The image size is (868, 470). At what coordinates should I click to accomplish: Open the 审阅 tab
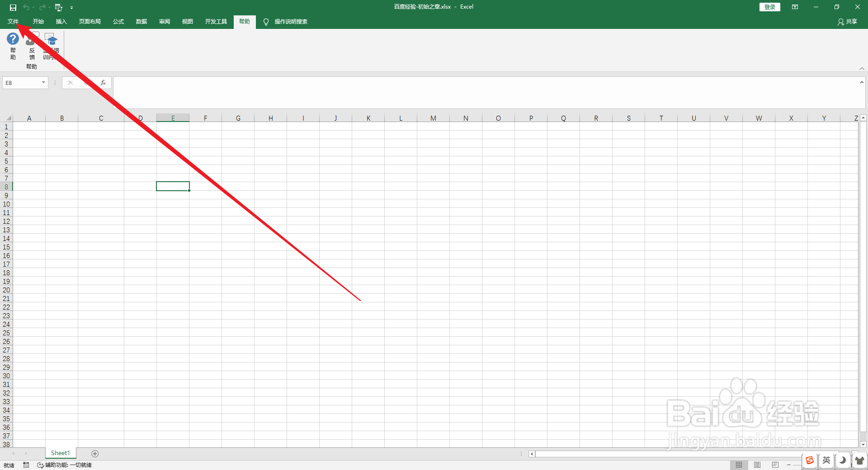pos(165,22)
